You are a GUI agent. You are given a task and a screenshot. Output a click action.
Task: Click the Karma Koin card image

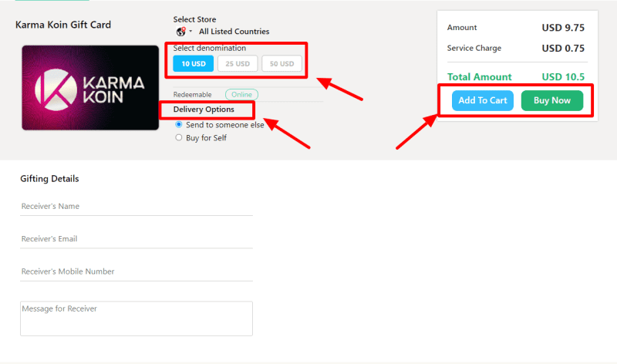[90, 88]
